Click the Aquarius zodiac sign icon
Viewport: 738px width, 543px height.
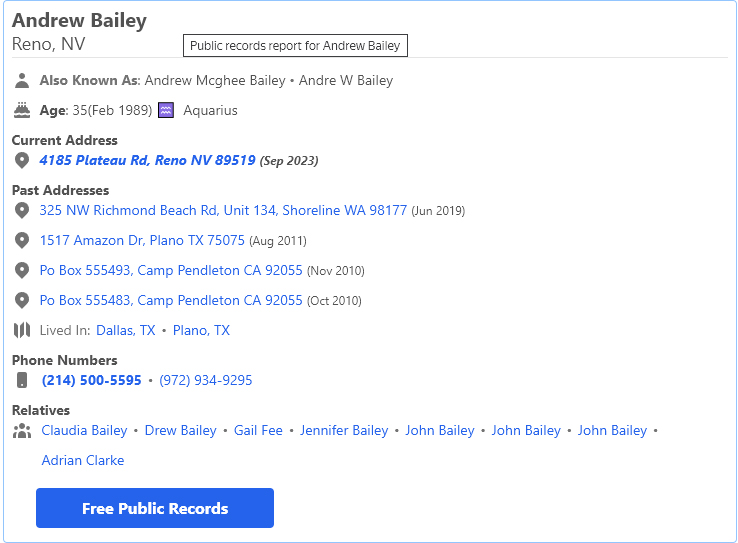(x=167, y=111)
